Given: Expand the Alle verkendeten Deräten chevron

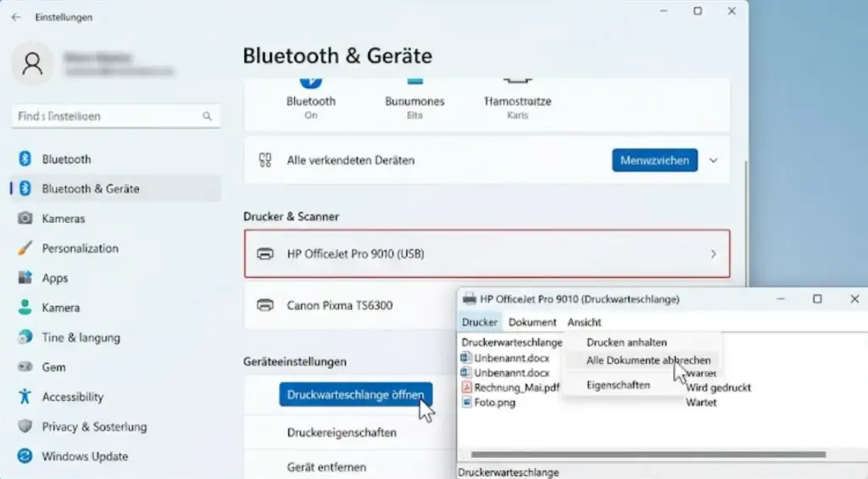Looking at the screenshot, I should click(714, 160).
